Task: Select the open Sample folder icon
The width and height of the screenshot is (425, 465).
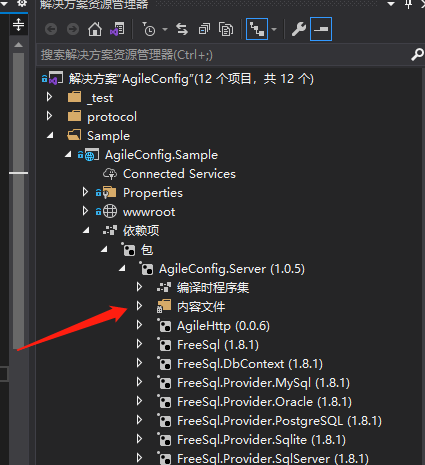Action: tap(74, 135)
